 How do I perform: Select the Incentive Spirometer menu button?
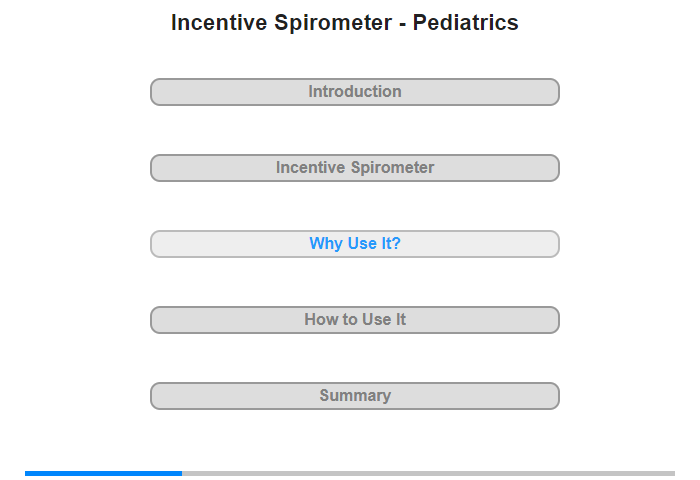[x=354, y=168]
